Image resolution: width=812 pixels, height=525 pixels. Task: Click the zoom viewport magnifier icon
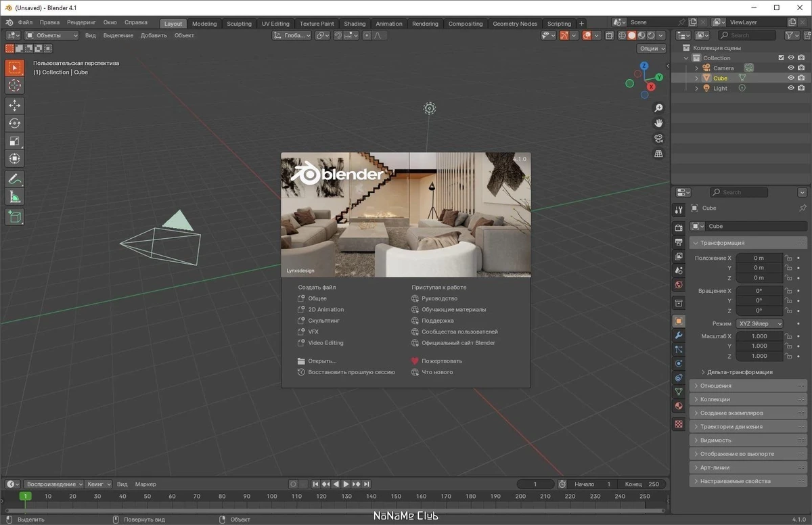coord(658,108)
